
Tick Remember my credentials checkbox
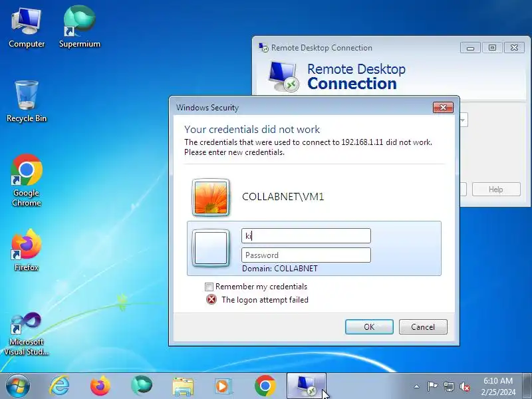click(209, 287)
